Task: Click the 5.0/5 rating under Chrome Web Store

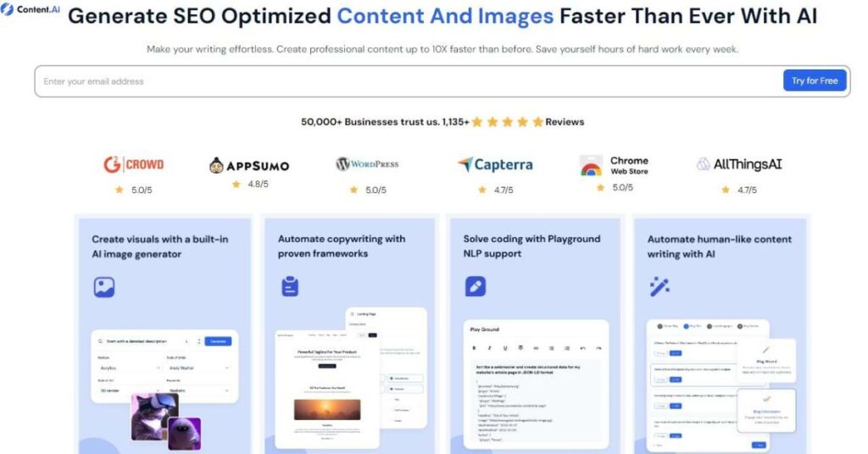Action: pyautogui.click(x=615, y=187)
